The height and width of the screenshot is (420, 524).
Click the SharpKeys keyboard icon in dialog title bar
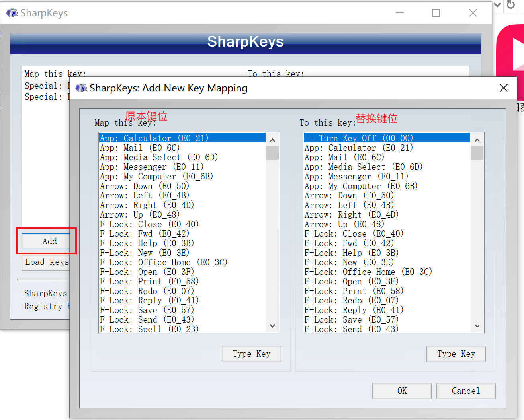pyautogui.click(x=81, y=88)
